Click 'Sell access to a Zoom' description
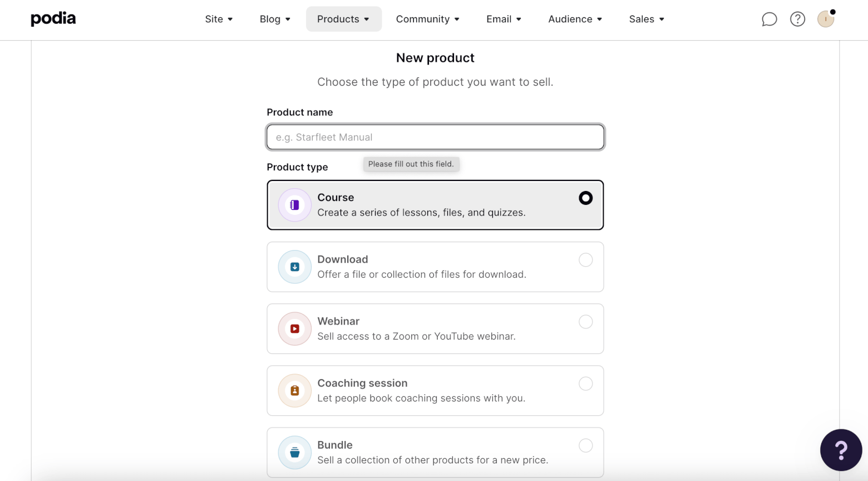Screen dimensions: 868x481 point(416,336)
